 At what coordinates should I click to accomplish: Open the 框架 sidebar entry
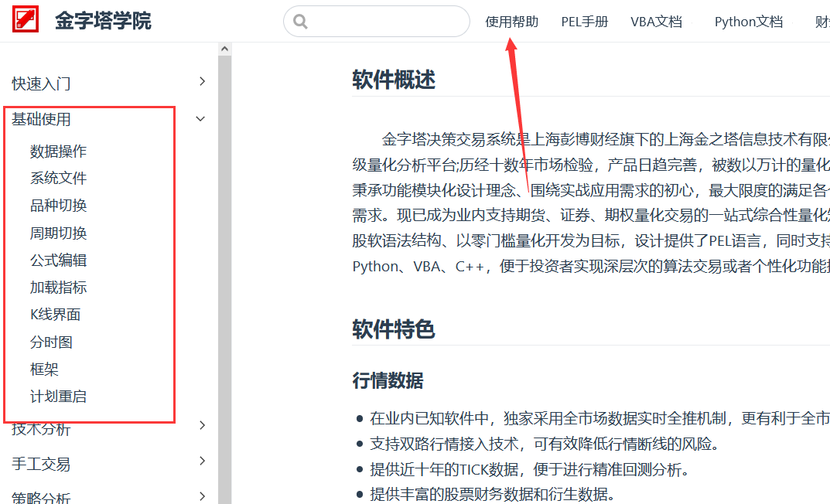tap(44, 369)
